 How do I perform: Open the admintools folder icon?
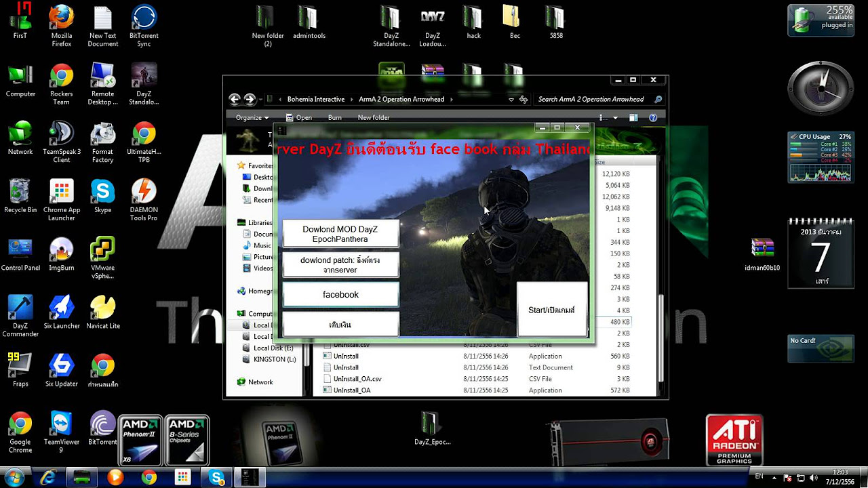pos(309,22)
